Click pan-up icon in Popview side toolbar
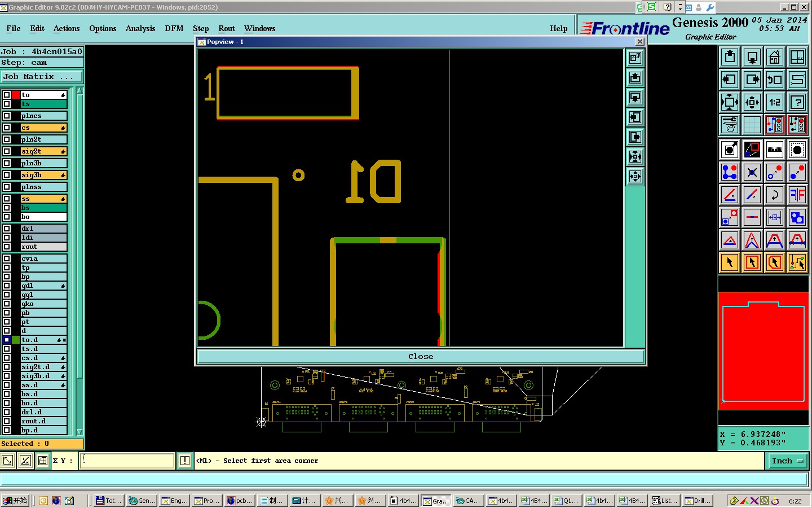Screen dimensions: 812x508 636,77
